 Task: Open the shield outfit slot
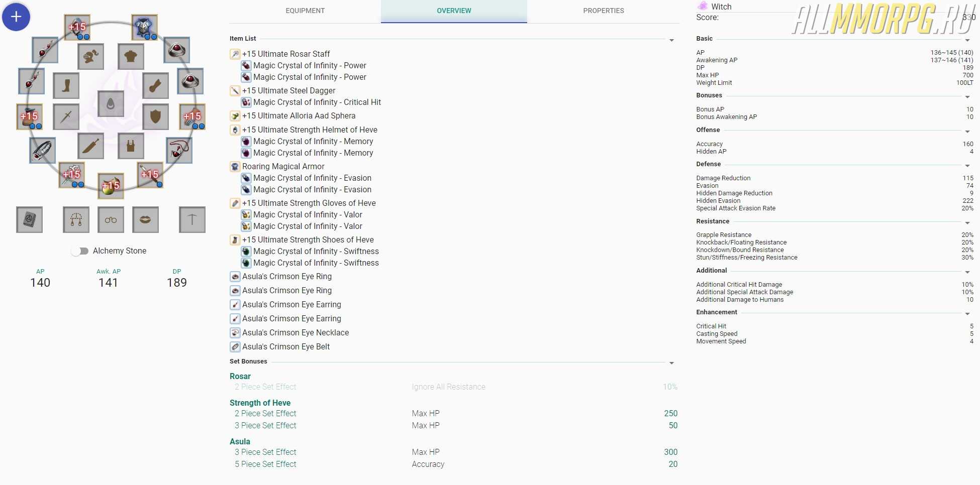[x=156, y=116]
